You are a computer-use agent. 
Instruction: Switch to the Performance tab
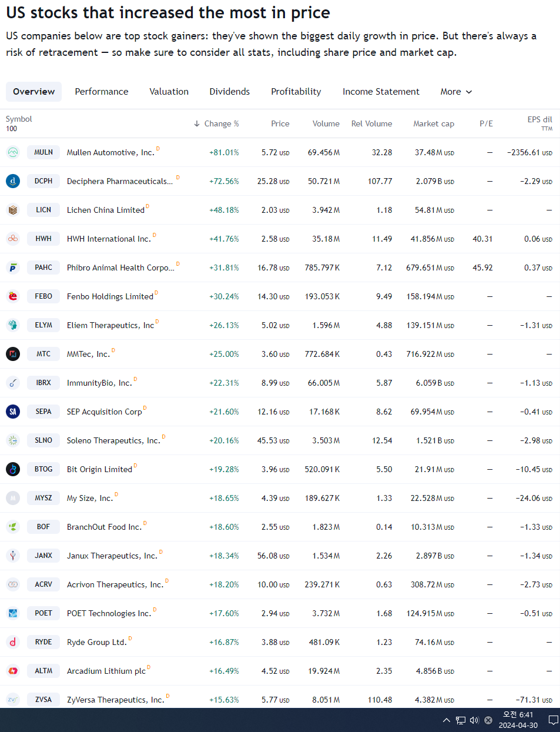(102, 92)
